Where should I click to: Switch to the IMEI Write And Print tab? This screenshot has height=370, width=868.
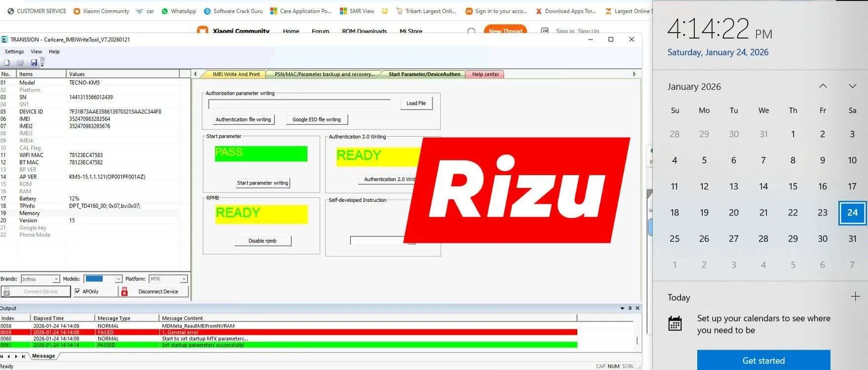coord(236,74)
